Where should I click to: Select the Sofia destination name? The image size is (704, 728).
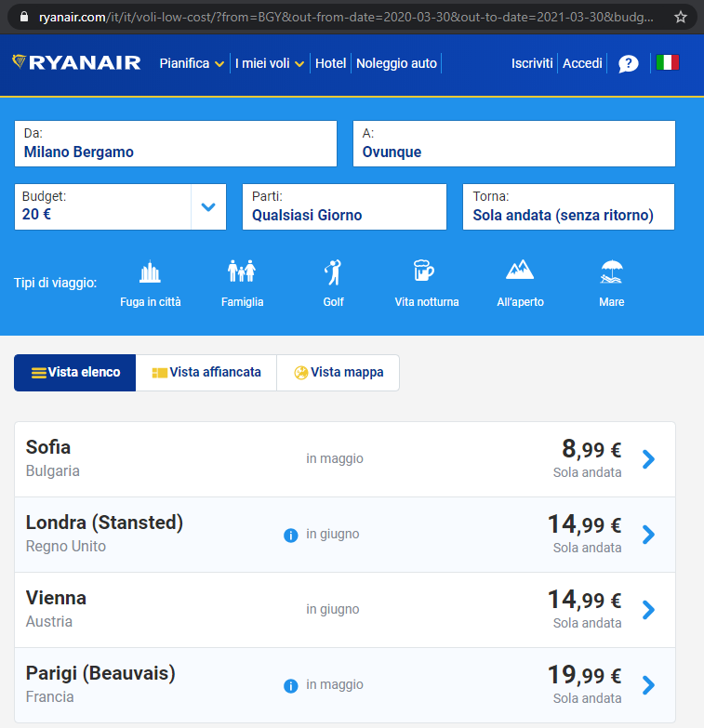48,447
